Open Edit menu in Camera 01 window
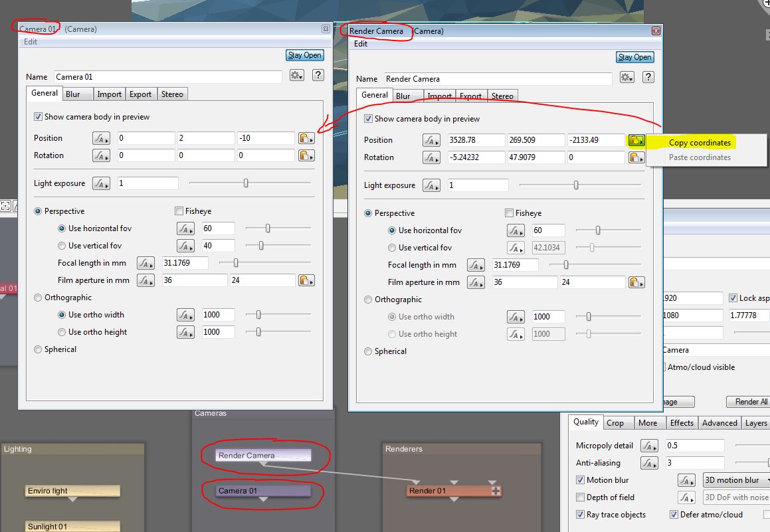Viewport: 770px width, 532px height. click(x=31, y=42)
